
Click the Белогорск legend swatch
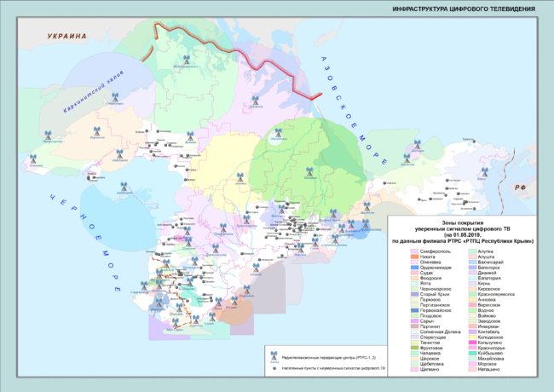[472, 268]
